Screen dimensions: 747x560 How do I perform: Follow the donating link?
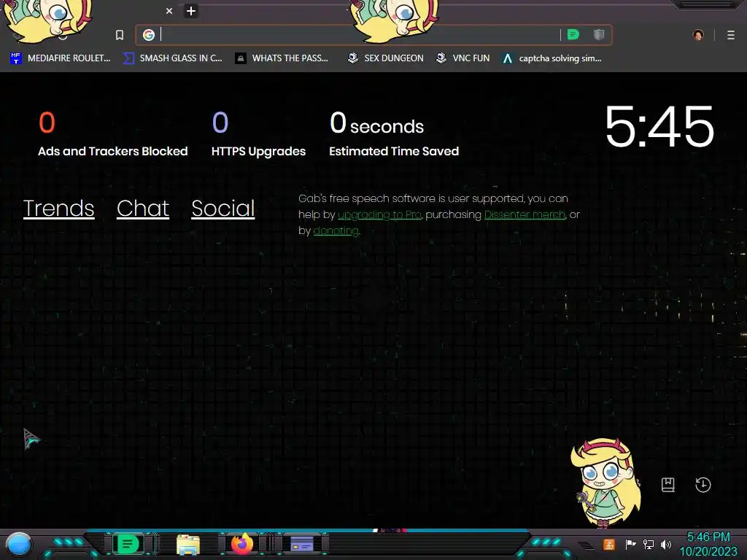point(336,231)
